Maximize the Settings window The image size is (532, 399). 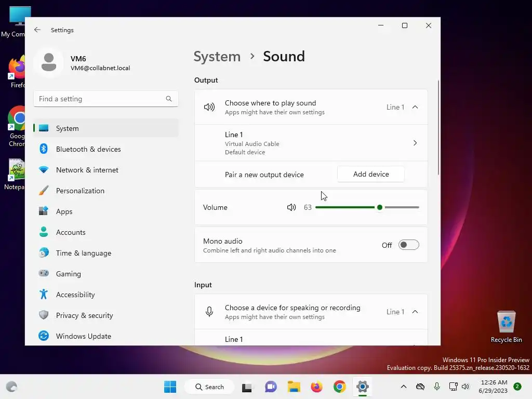pyautogui.click(x=404, y=25)
